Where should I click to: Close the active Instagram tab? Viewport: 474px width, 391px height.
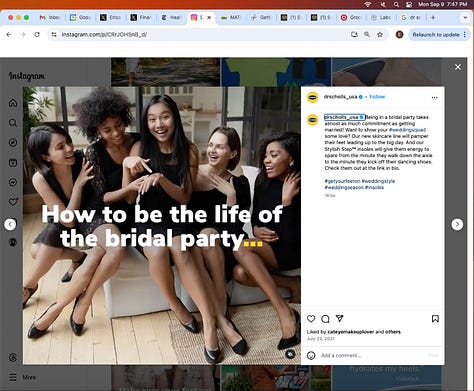coord(209,17)
